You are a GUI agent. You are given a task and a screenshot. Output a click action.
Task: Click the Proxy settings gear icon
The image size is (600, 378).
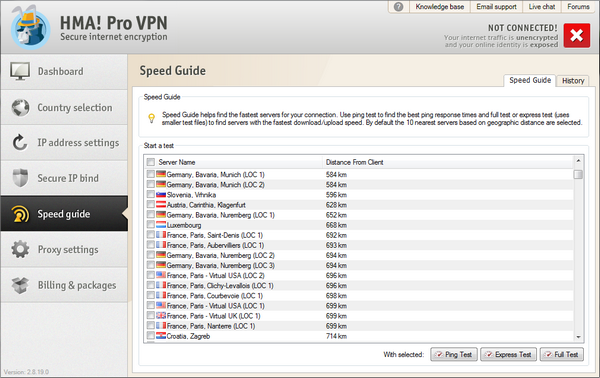[20, 249]
